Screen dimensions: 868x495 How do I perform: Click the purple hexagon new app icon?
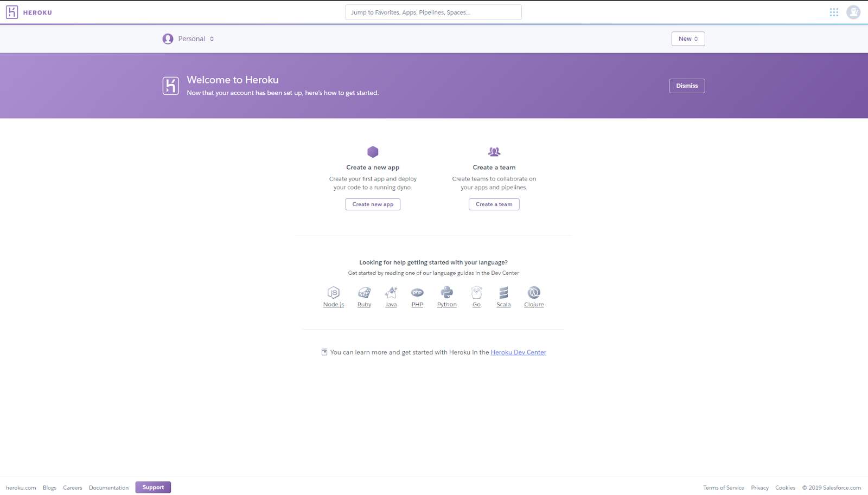pos(373,152)
